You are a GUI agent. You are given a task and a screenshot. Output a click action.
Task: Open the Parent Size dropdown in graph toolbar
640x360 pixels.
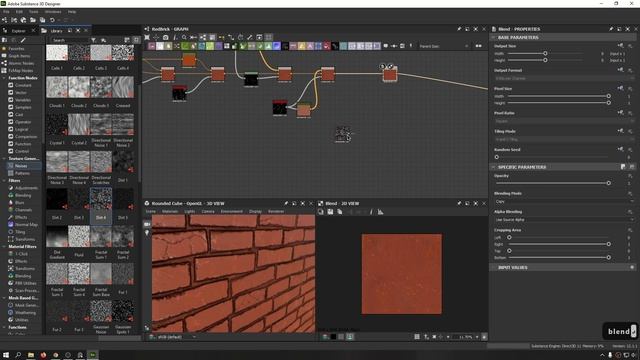tap(443, 46)
